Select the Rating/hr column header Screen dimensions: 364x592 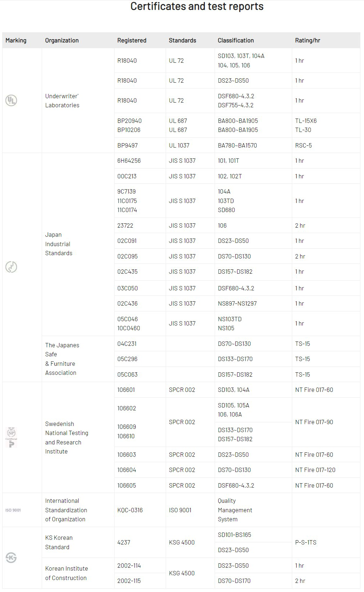(307, 40)
